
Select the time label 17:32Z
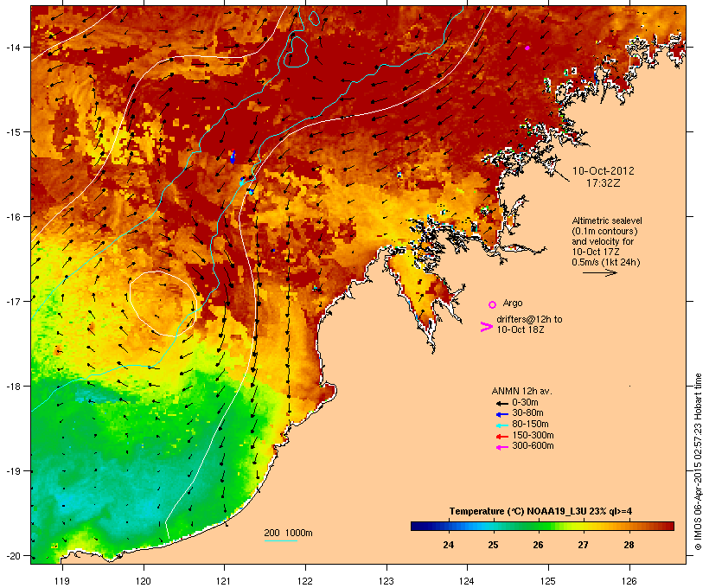(x=604, y=183)
